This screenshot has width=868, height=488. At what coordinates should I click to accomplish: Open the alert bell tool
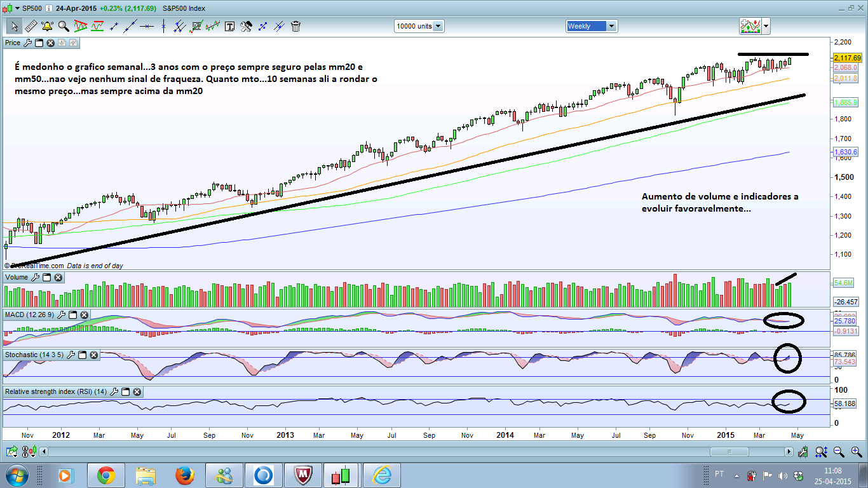[47, 26]
